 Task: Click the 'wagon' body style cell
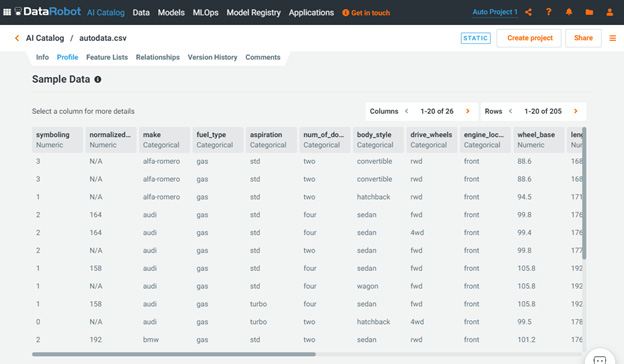367,286
